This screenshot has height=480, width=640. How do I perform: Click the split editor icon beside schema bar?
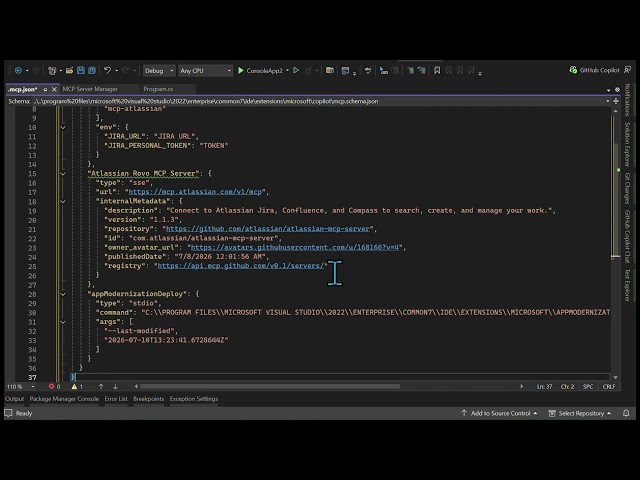click(x=616, y=101)
